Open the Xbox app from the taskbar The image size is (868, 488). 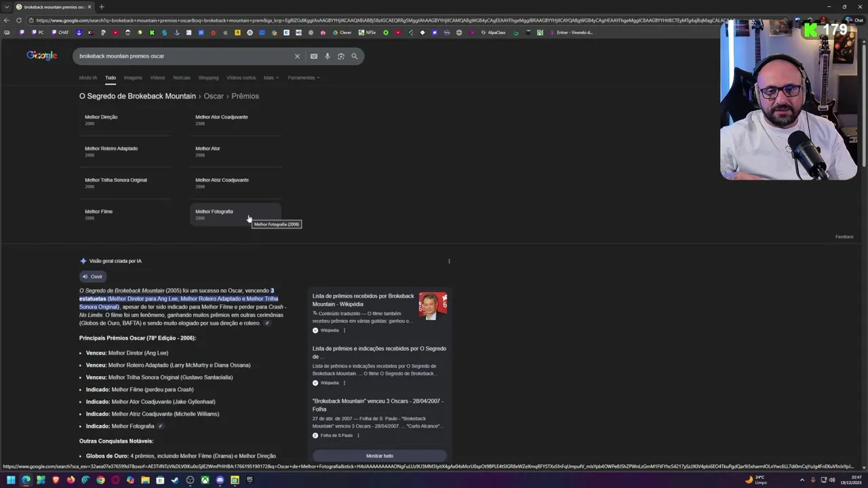[205, 480]
